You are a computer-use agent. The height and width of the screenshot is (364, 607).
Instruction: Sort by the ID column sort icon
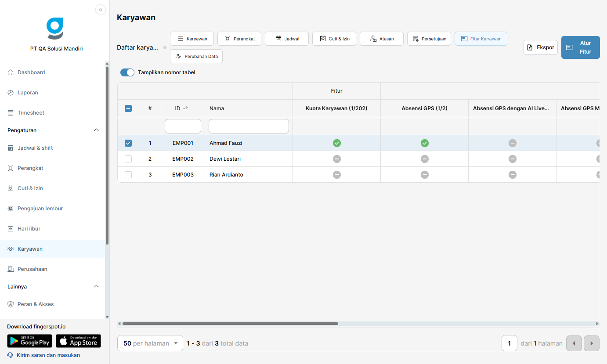click(x=185, y=108)
